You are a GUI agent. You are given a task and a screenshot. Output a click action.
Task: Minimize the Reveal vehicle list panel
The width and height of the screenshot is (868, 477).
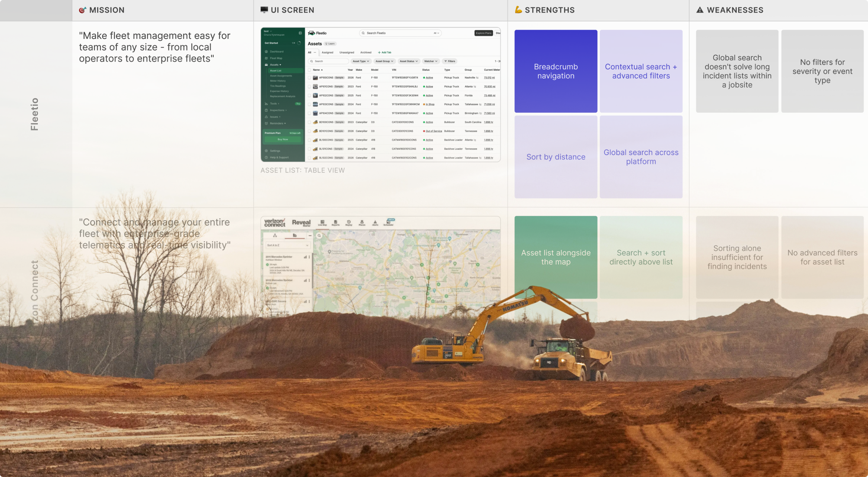[310, 236]
